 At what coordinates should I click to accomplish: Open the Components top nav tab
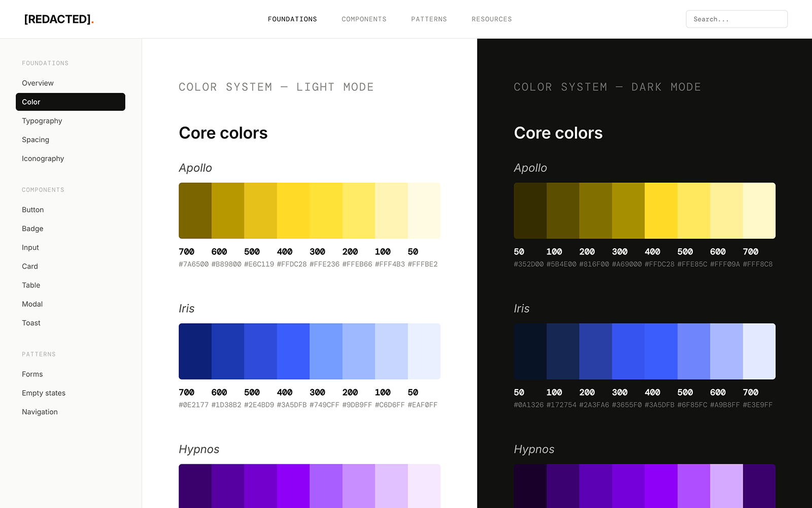pos(364,19)
